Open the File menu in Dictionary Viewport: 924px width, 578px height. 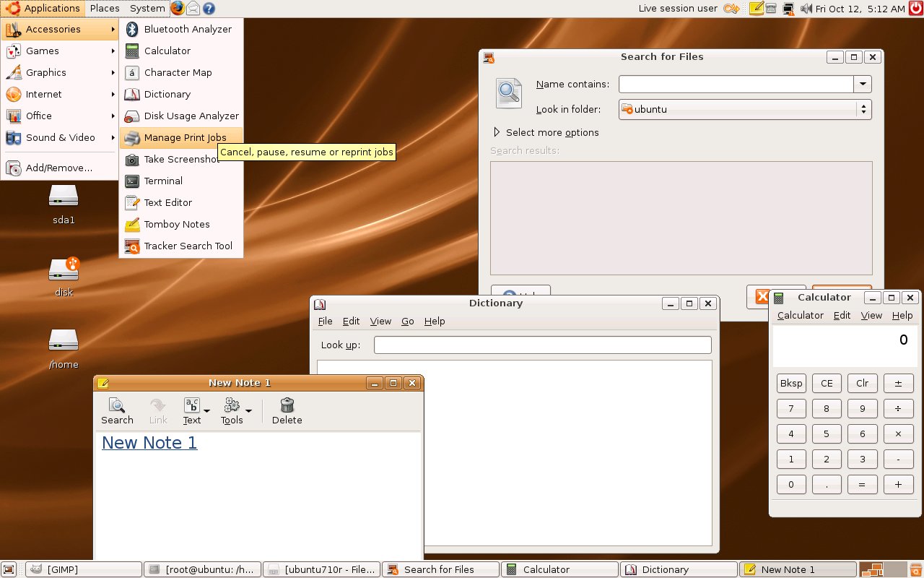(326, 321)
